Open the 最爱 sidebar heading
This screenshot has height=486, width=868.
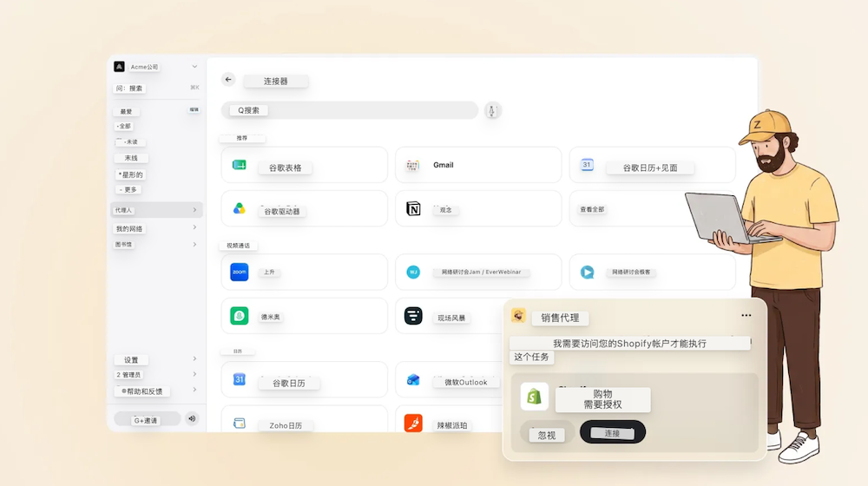pyautogui.click(x=126, y=111)
